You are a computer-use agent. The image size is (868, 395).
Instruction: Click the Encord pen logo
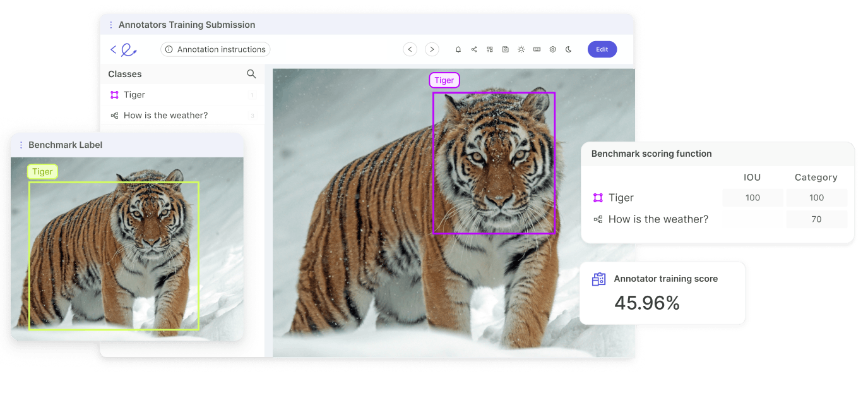pyautogui.click(x=129, y=49)
